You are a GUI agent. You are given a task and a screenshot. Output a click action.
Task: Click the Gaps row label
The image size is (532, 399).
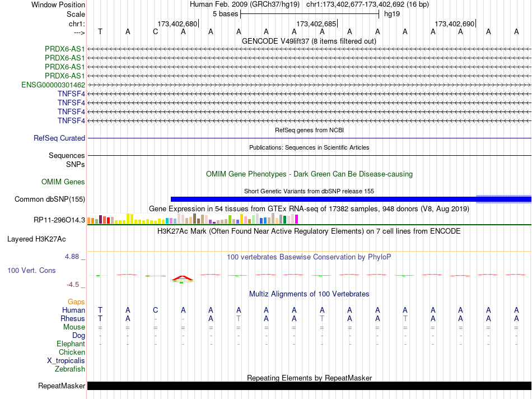click(x=76, y=302)
